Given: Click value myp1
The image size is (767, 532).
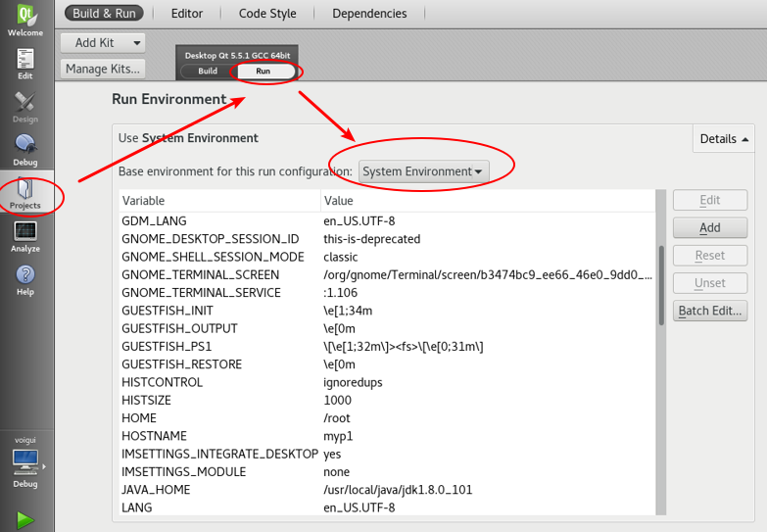Looking at the screenshot, I should [x=338, y=436].
